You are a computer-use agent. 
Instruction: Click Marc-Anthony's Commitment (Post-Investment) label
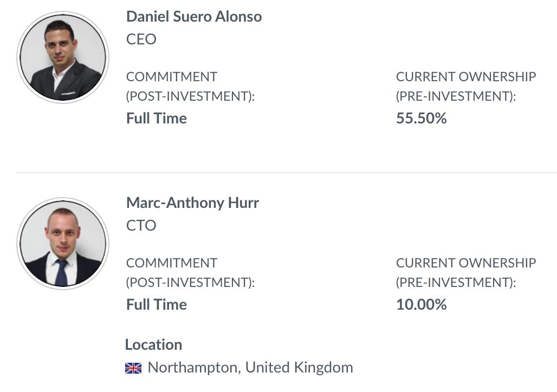point(190,273)
